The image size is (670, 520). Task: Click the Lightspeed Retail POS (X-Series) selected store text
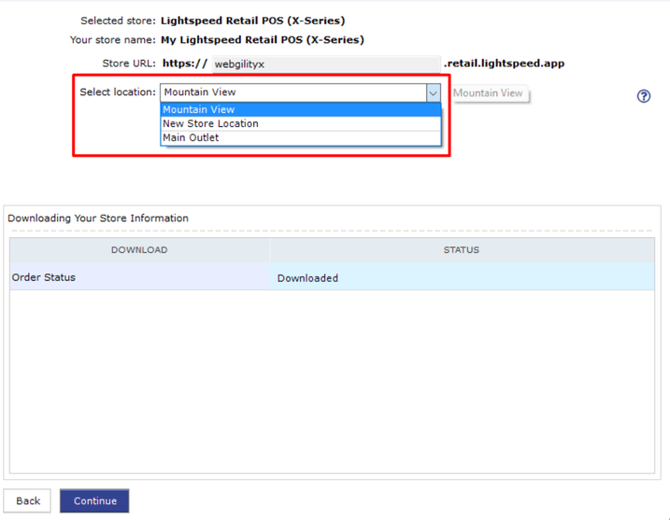point(253,21)
